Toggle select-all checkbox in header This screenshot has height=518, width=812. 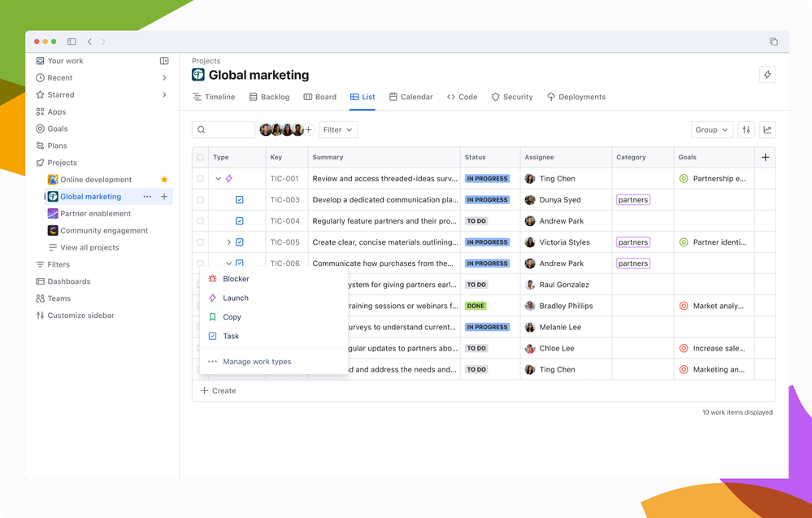coord(201,157)
